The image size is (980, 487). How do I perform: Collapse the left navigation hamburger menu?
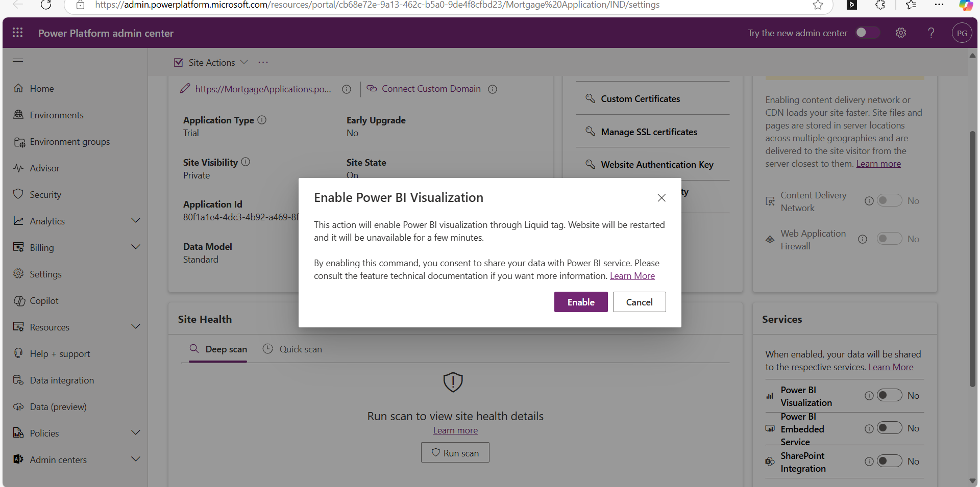[18, 62]
